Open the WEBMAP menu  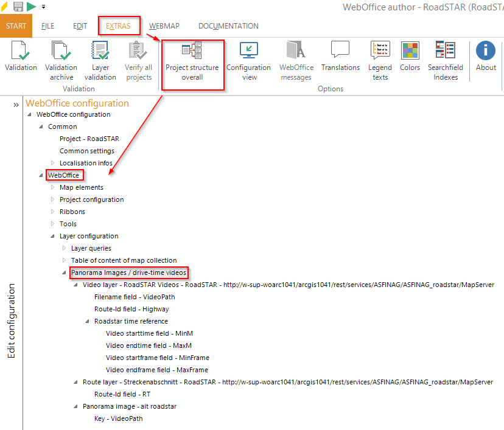[164, 26]
